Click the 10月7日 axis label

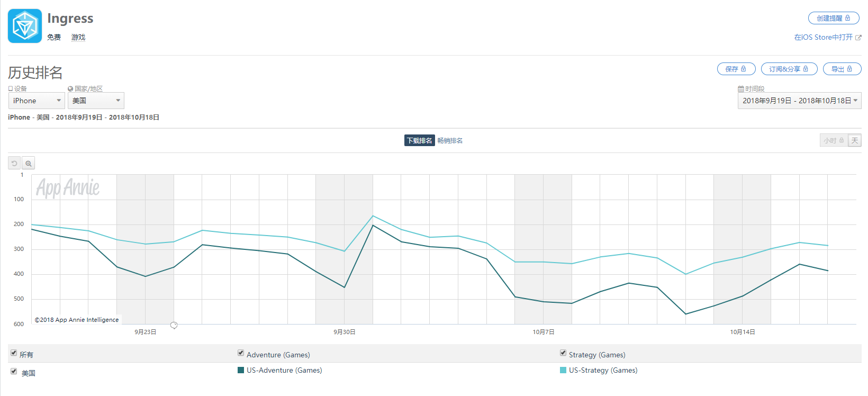(544, 332)
